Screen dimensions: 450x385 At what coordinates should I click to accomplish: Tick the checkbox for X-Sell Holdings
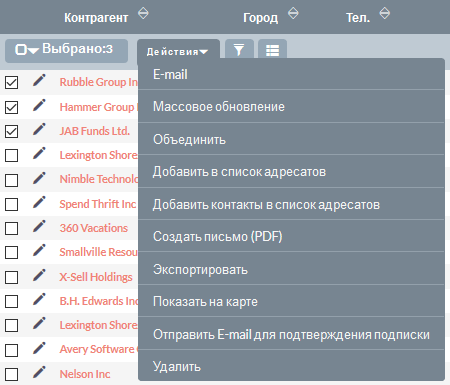click(x=12, y=277)
